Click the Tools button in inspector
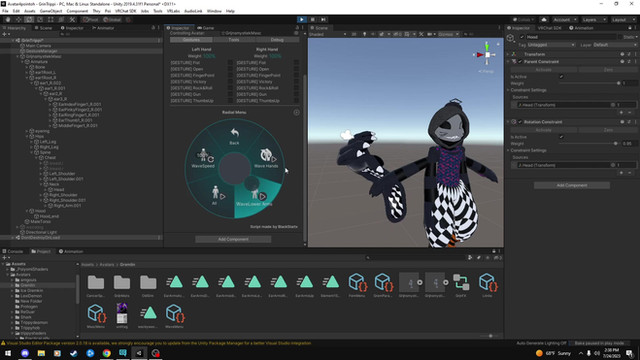 234,40
